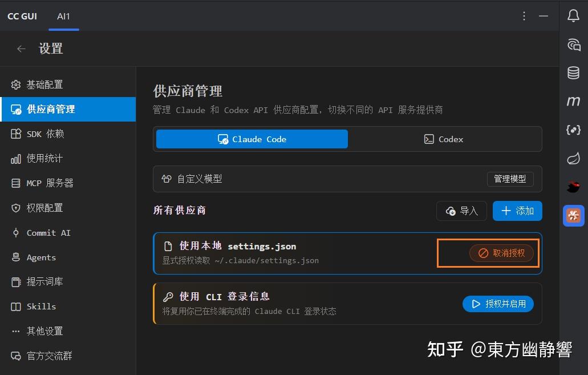588x375 pixels.
Task: Click the 添加 add provider button
Action: click(517, 211)
